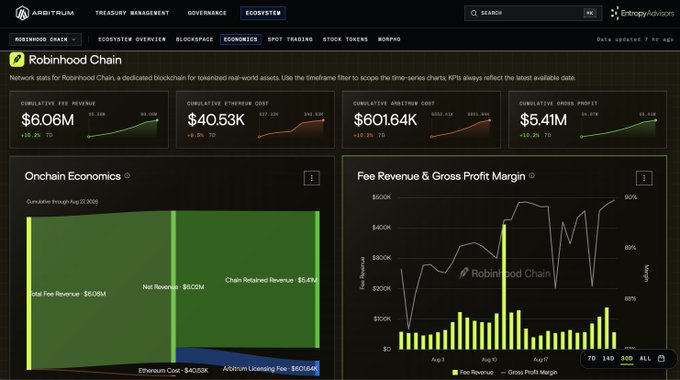Show info for Onchain Economics

127,176
